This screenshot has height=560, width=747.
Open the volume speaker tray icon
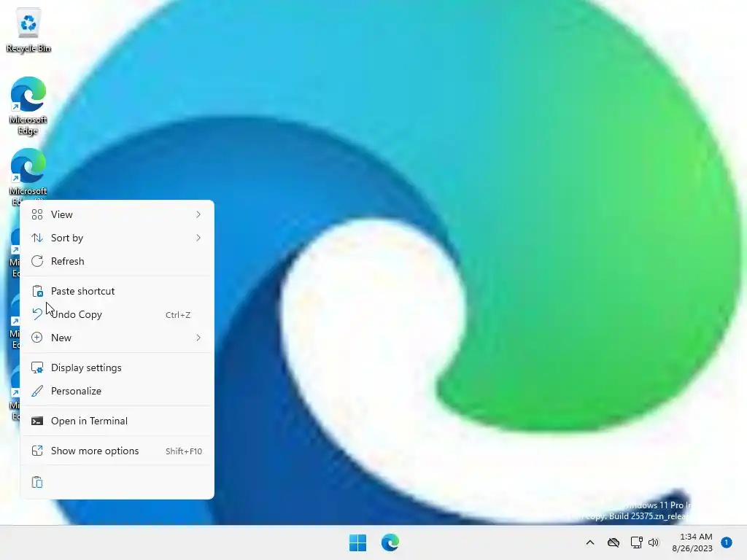[654, 542]
